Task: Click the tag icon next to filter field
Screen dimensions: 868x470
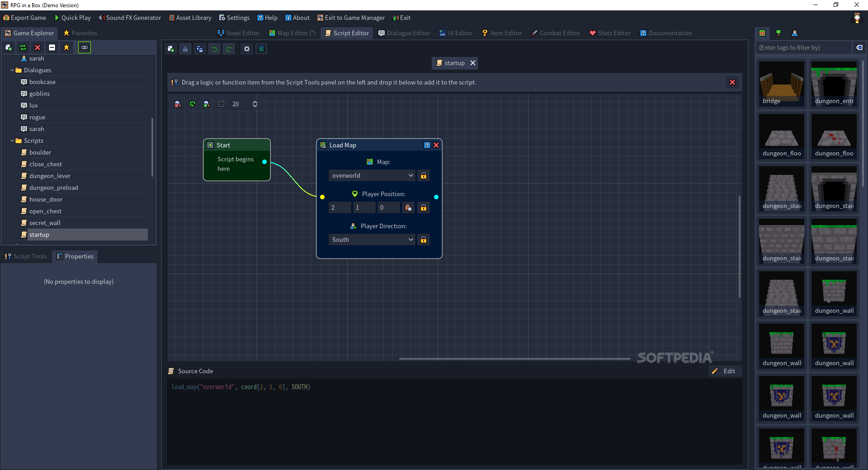Action: coord(859,47)
